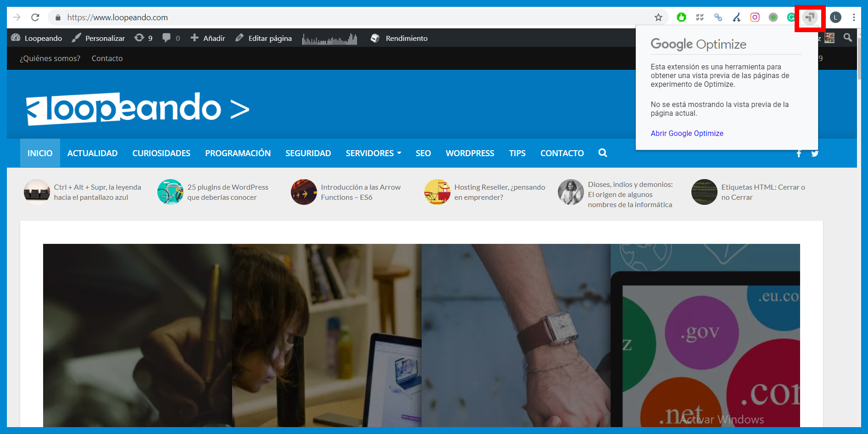Open the Chrome three-dot menu

point(854,17)
